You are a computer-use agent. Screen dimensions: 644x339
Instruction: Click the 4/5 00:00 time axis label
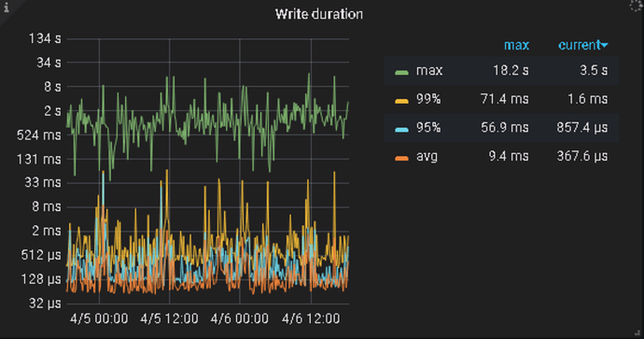point(99,318)
